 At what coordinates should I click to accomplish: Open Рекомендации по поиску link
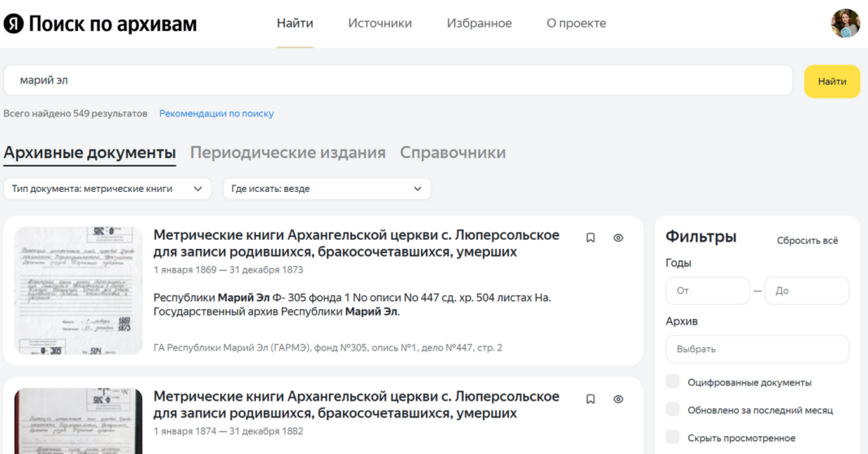tap(216, 114)
